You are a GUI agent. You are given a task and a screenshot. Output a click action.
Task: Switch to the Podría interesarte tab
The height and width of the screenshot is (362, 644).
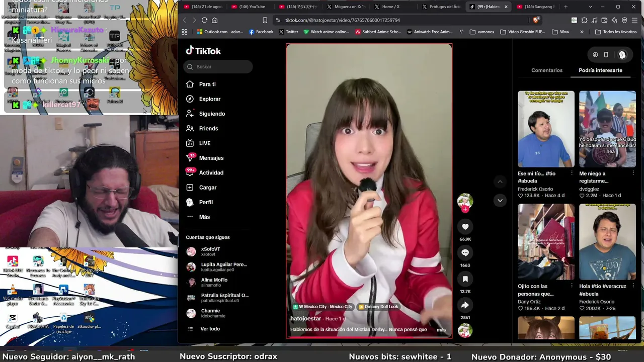coord(600,70)
